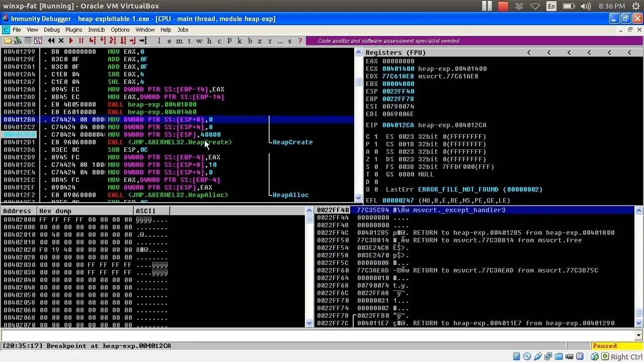Screen dimensions: 644x362
Task: Open the Options menu
Action: 120,30
